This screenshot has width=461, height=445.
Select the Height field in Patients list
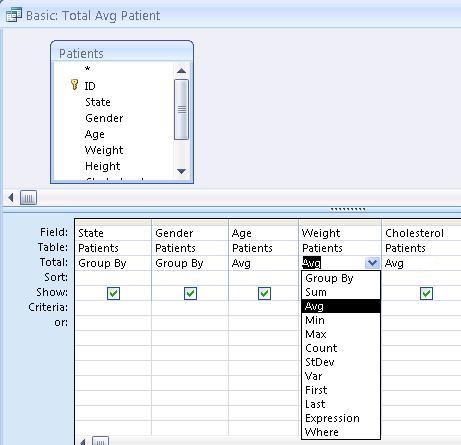click(113, 166)
